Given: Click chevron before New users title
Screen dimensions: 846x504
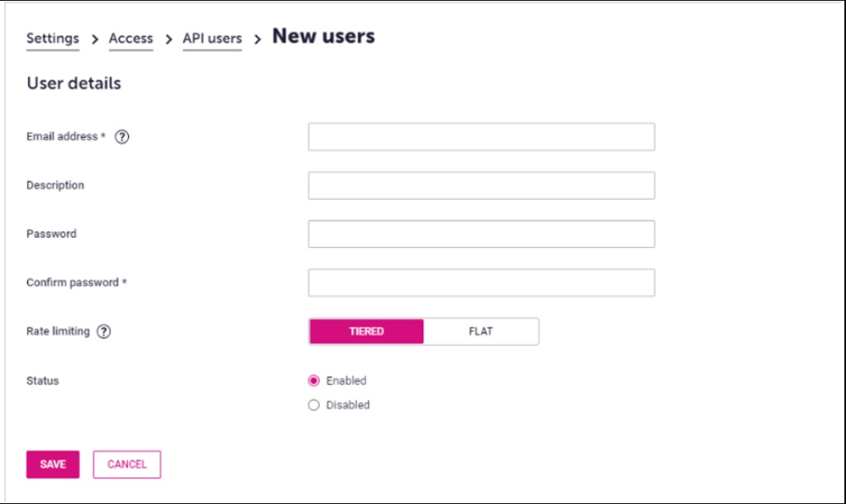Looking at the screenshot, I should 257,39.
